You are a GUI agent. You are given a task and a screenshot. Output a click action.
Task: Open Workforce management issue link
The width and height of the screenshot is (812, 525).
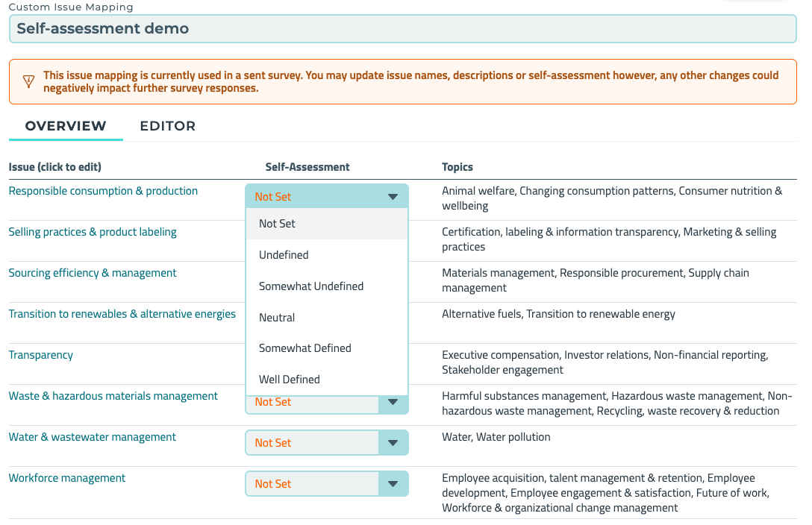coord(67,478)
